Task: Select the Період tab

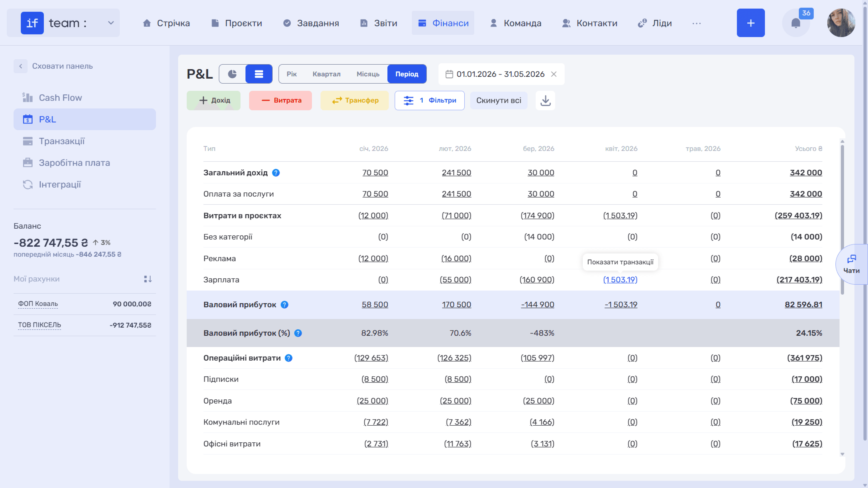Action: [x=407, y=74]
